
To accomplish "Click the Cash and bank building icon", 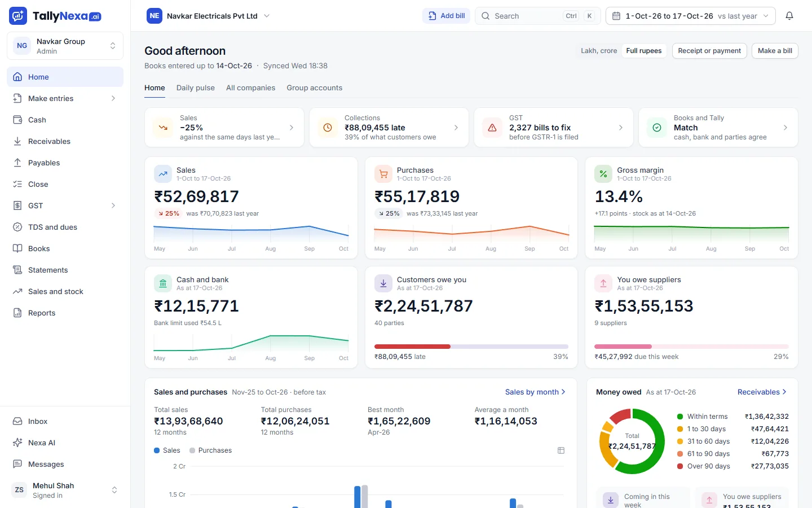I will coord(163,283).
